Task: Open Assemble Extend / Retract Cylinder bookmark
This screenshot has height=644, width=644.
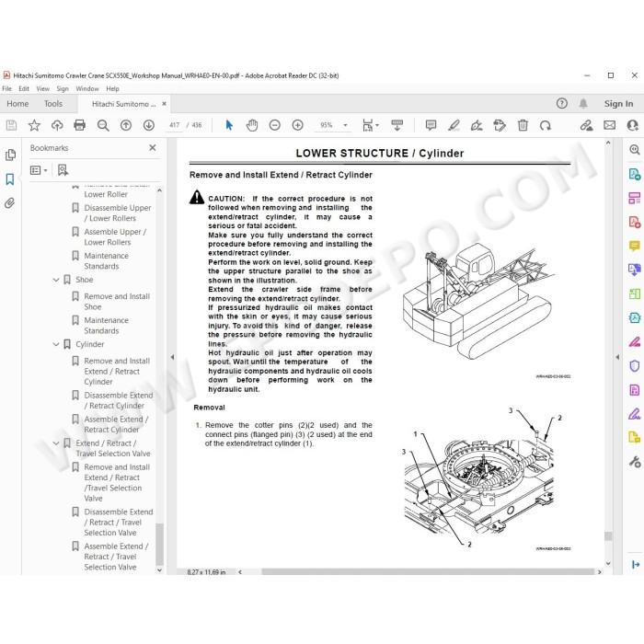Action: coord(116,424)
